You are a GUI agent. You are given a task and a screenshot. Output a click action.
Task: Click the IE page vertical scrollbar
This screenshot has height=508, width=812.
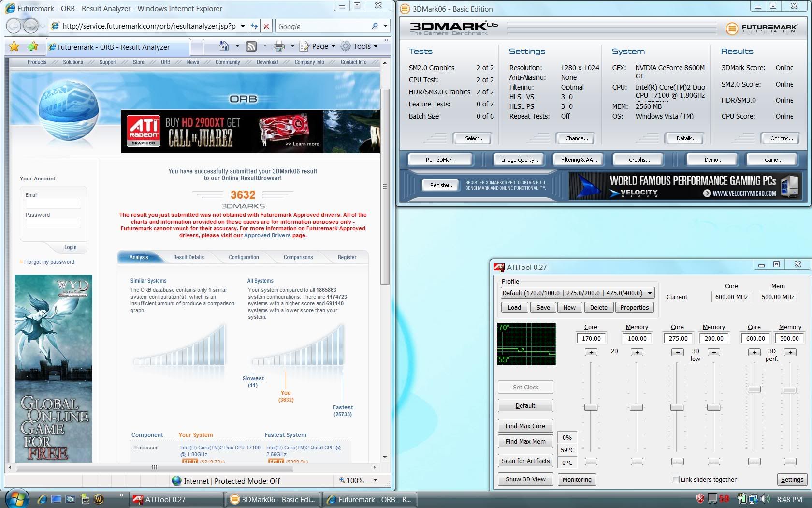pyautogui.click(x=385, y=186)
